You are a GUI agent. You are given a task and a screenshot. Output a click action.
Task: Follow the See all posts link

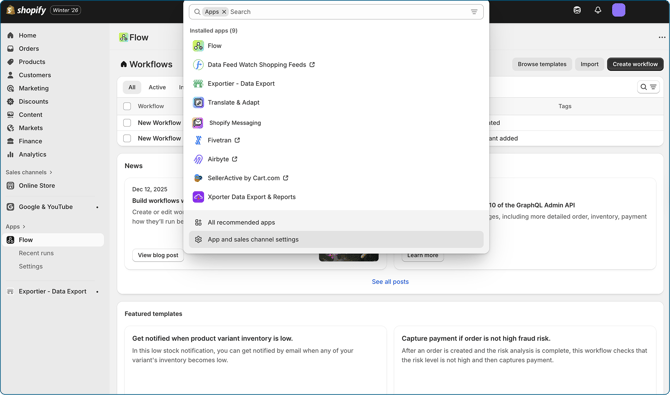390,282
